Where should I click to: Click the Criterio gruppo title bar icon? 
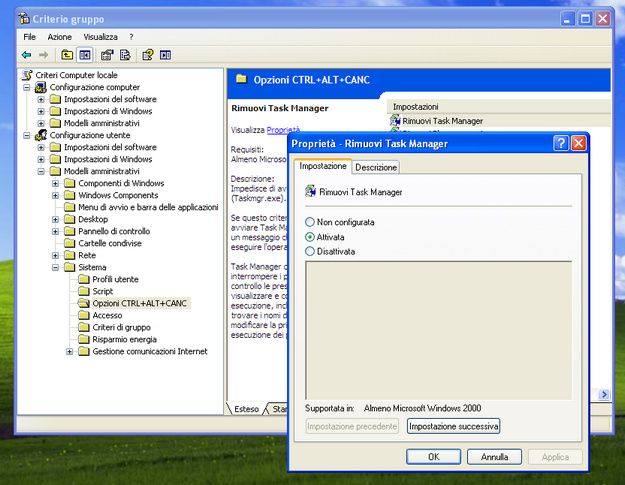[x=24, y=18]
